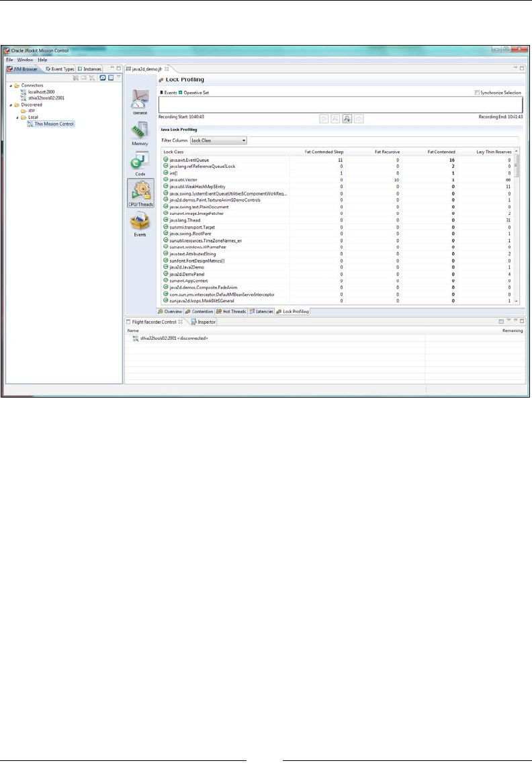The width and height of the screenshot is (532, 767).
Task: Click the tree layout icon in JVM Browser toolbar
Action: pos(111,77)
